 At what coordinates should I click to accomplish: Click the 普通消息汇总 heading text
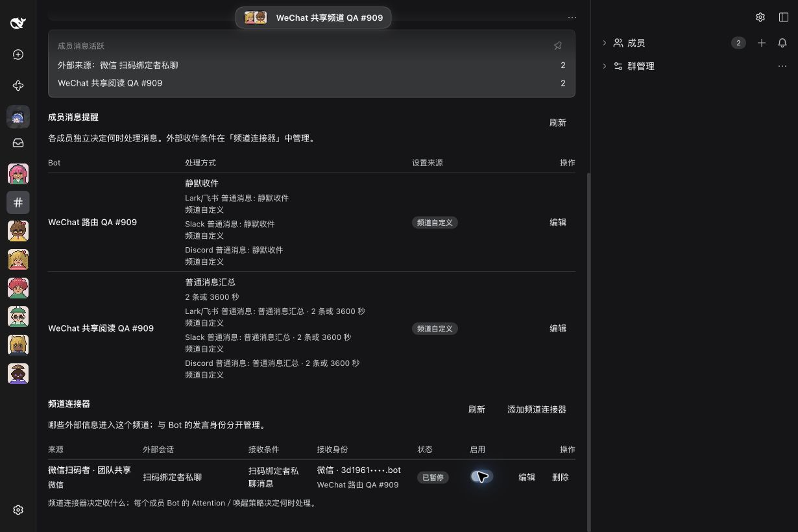[x=210, y=282]
